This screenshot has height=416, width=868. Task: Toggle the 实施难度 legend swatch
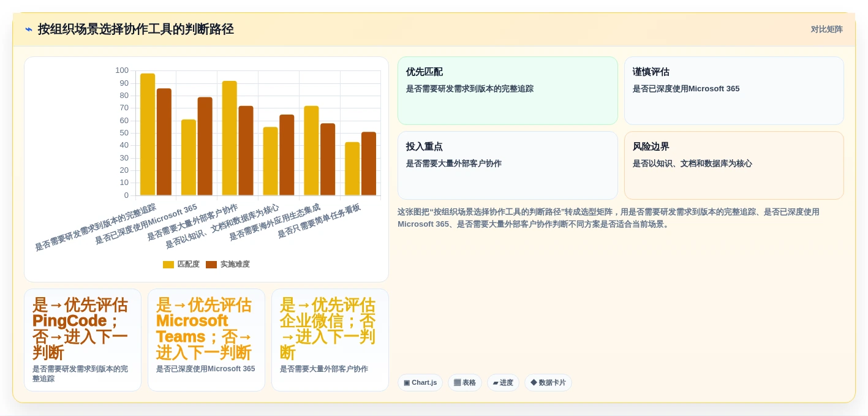pos(211,265)
